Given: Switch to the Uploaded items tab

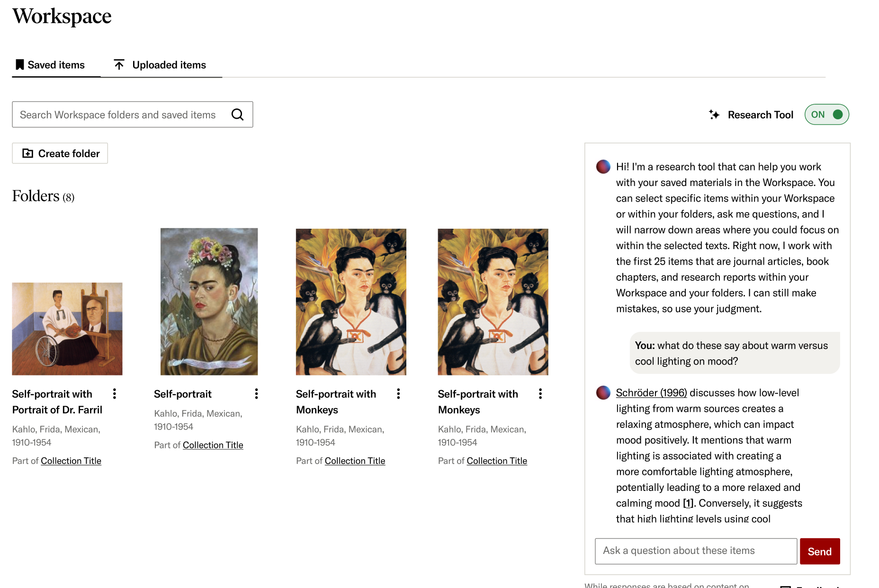Looking at the screenshot, I should tap(161, 65).
